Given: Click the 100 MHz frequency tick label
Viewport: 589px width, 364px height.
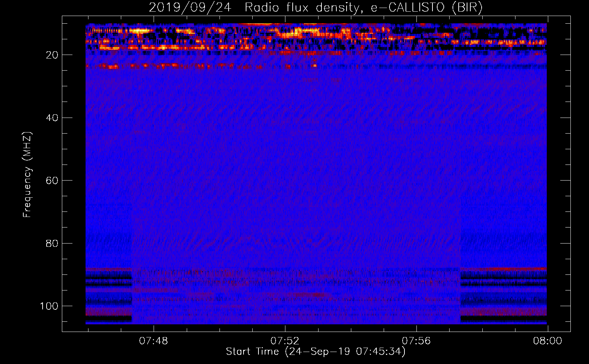Looking at the screenshot, I should [x=49, y=306].
